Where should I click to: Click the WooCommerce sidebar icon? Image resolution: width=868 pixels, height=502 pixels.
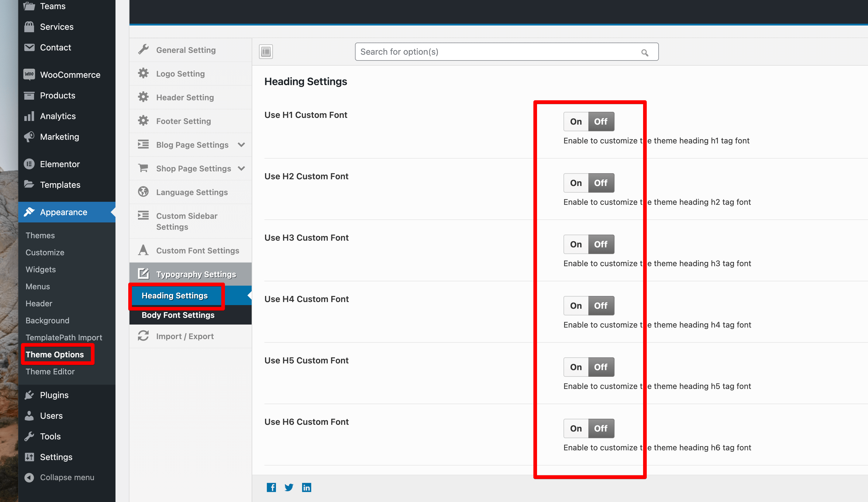click(29, 74)
